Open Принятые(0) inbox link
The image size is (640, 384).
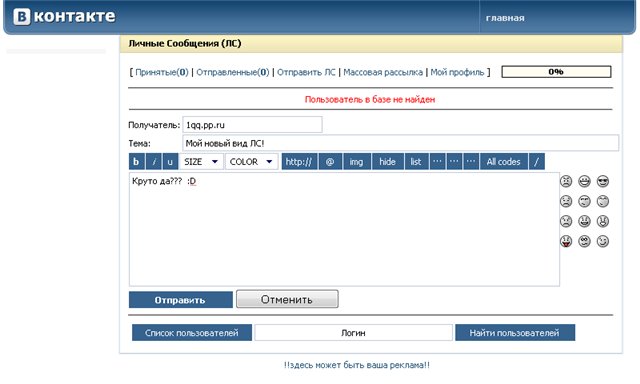(162, 72)
